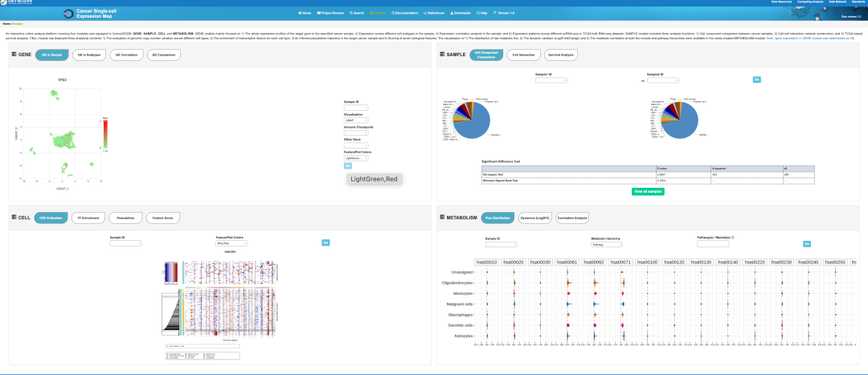
Task: Open the Sample2 ID dropdown
Action: [662, 80]
